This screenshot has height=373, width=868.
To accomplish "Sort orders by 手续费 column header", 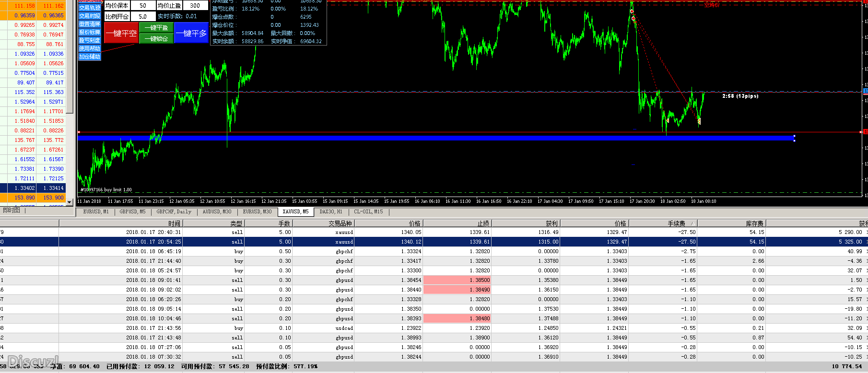I will (x=663, y=223).
